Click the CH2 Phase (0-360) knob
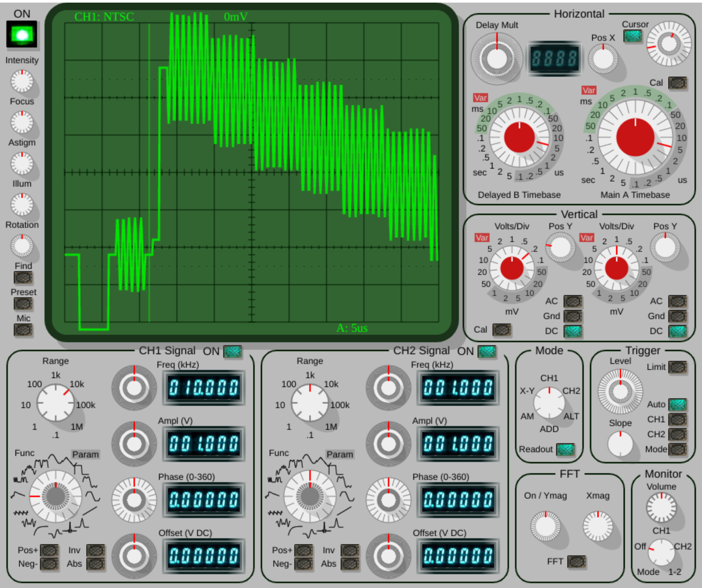This screenshot has height=588, width=702. click(388, 500)
